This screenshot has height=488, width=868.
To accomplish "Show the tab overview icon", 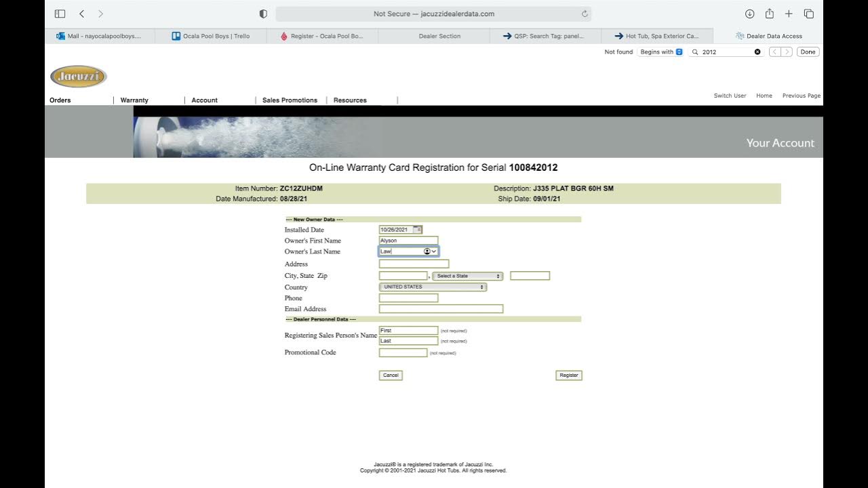I will coord(809,14).
